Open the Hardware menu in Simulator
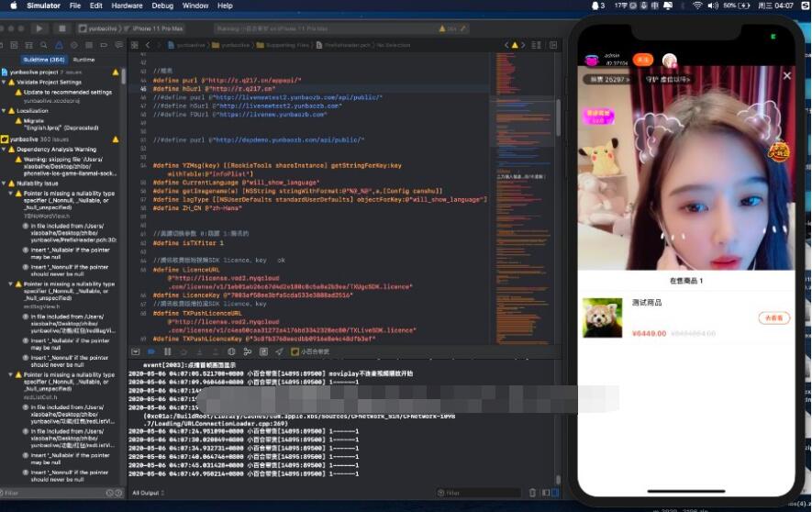 127,6
